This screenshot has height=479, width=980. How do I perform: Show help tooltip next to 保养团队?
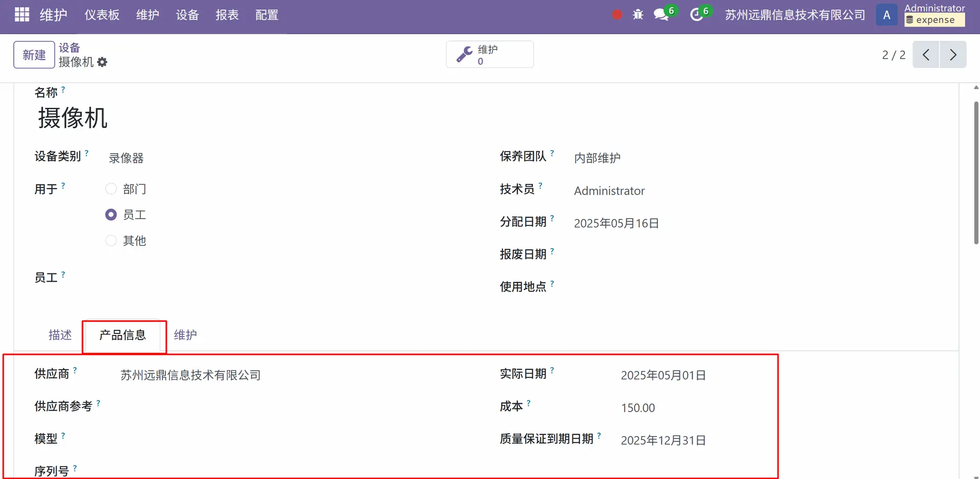tap(552, 153)
